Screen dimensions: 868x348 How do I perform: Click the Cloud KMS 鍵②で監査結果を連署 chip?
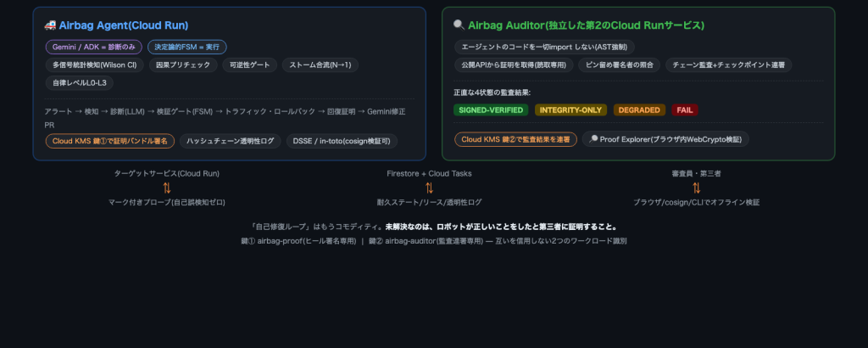coord(516,139)
